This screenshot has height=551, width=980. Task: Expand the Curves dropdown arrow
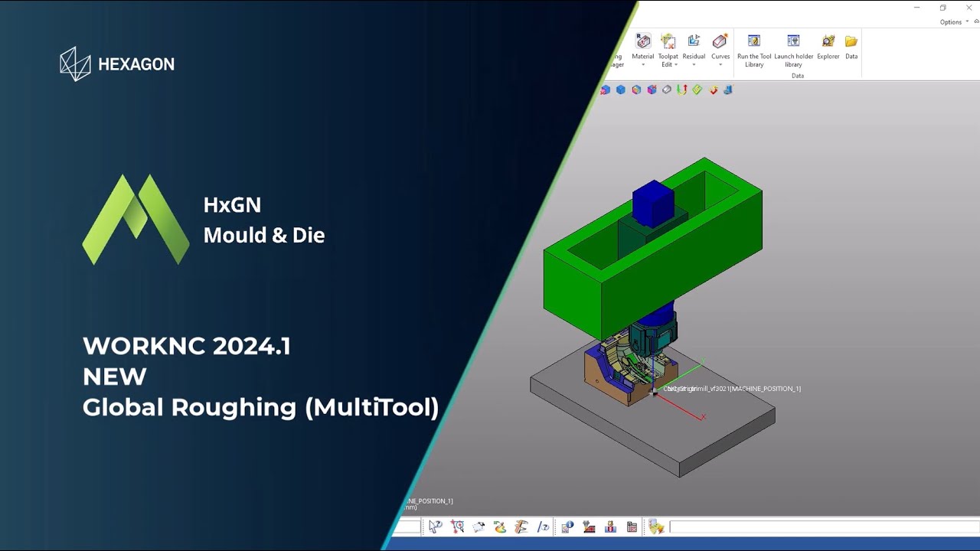[720, 65]
